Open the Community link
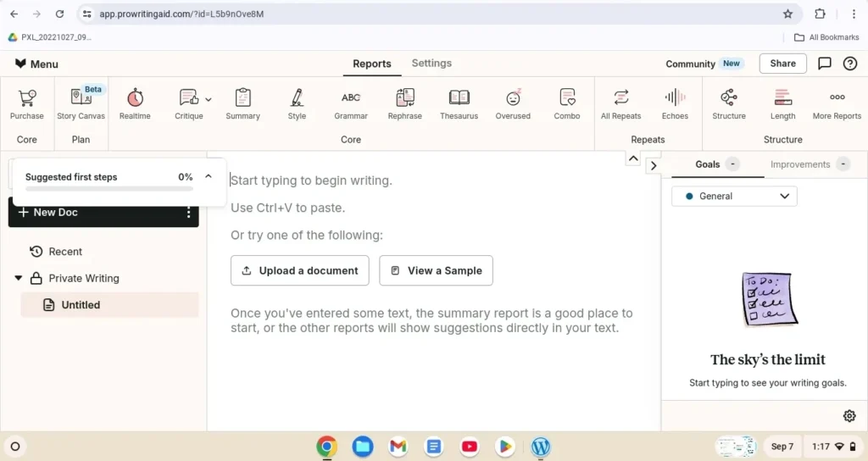 (690, 64)
